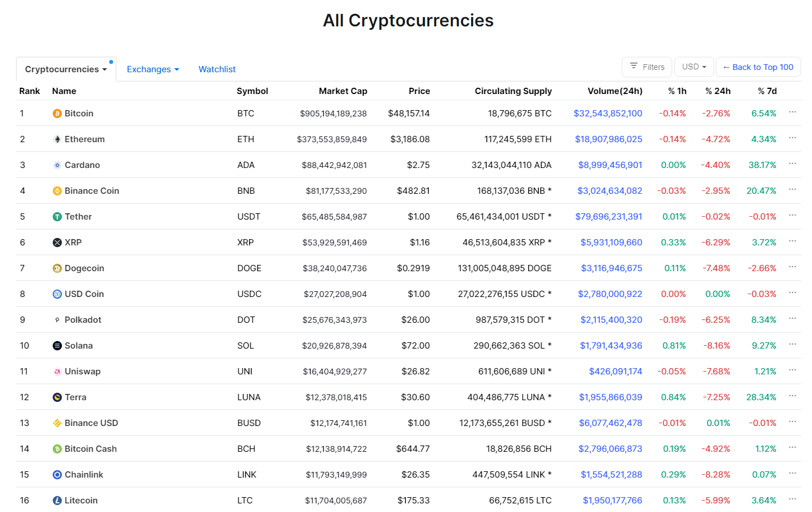Open the more options menu for Bitcoin row
This screenshot has height=512, width=812.
[793, 112]
